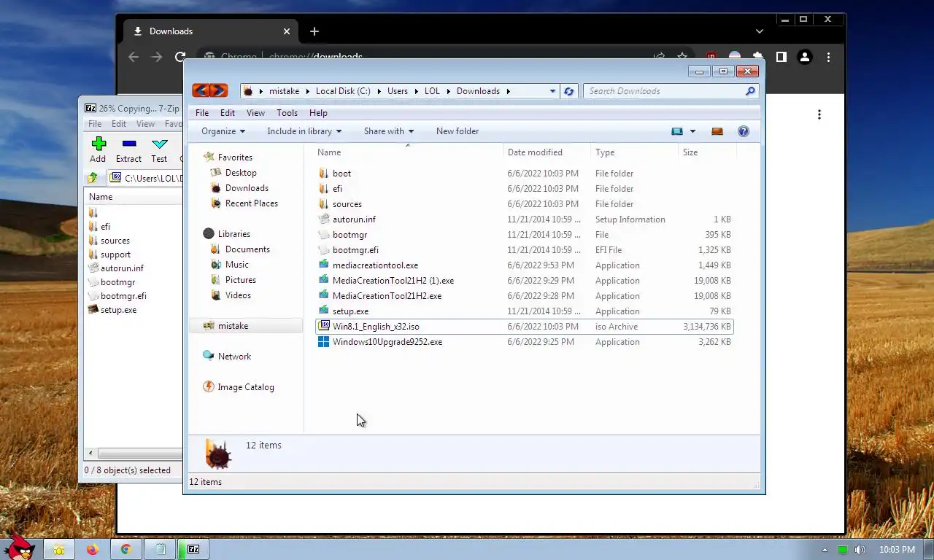Click the refresh icon beside the address bar
Viewport: 934px width, 560px height.
[x=569, y=91]
